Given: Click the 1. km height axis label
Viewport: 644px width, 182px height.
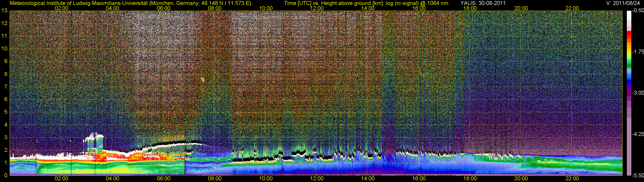Looking at the screenshot, I should tap(6, 163).
